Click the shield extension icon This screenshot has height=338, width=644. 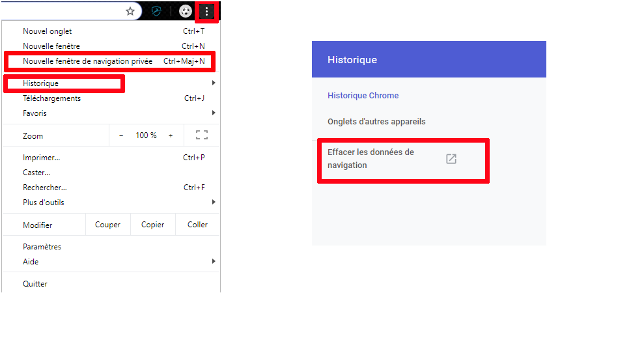[x=156, y=11]
